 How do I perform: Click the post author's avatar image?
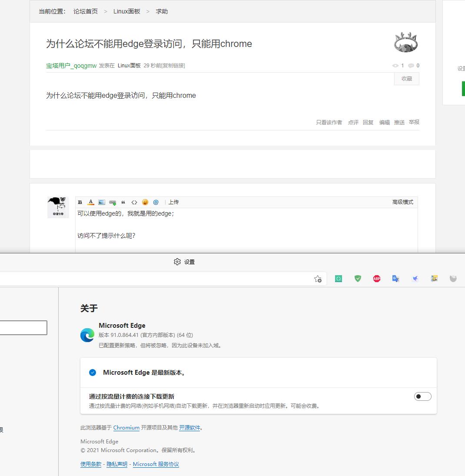[406, 42]
